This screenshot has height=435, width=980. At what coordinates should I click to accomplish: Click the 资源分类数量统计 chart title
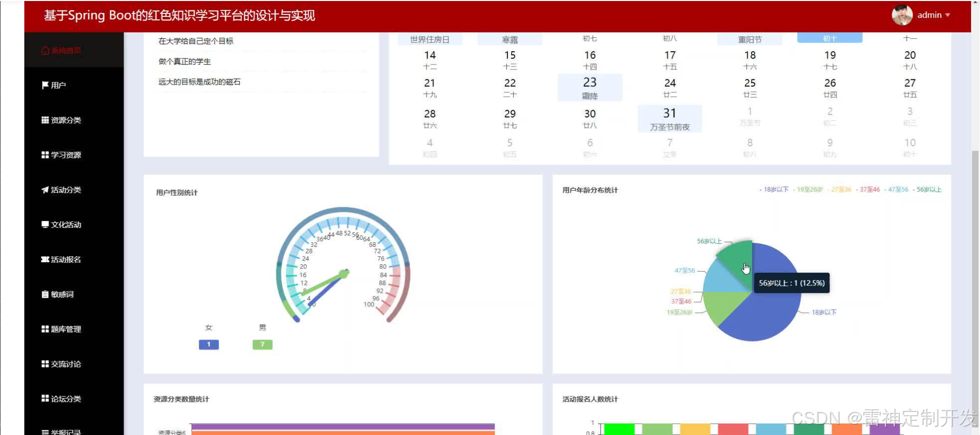point(181,399)
